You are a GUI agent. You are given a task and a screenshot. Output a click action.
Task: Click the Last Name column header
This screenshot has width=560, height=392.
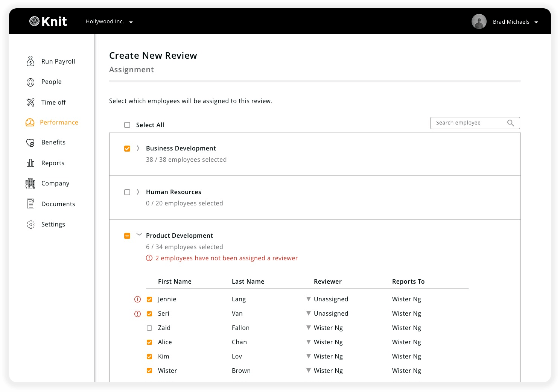pyautogui.click(x=248, y=281)
